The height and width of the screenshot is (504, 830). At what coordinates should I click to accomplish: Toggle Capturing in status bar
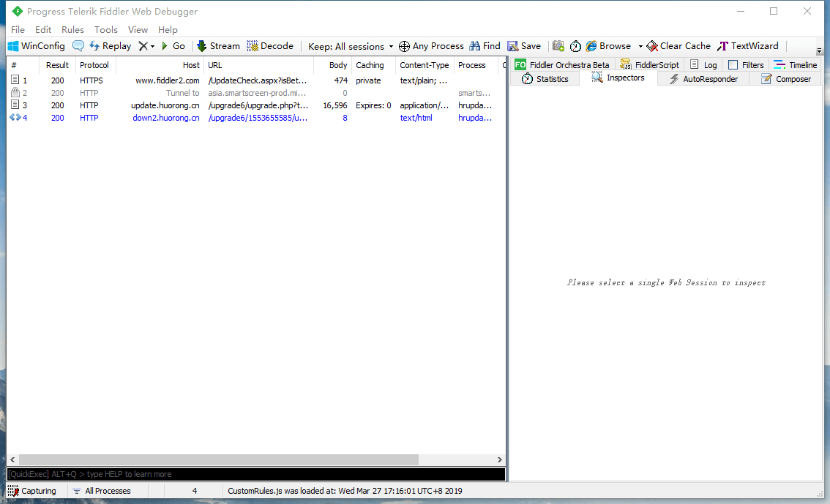pos(31,491)
